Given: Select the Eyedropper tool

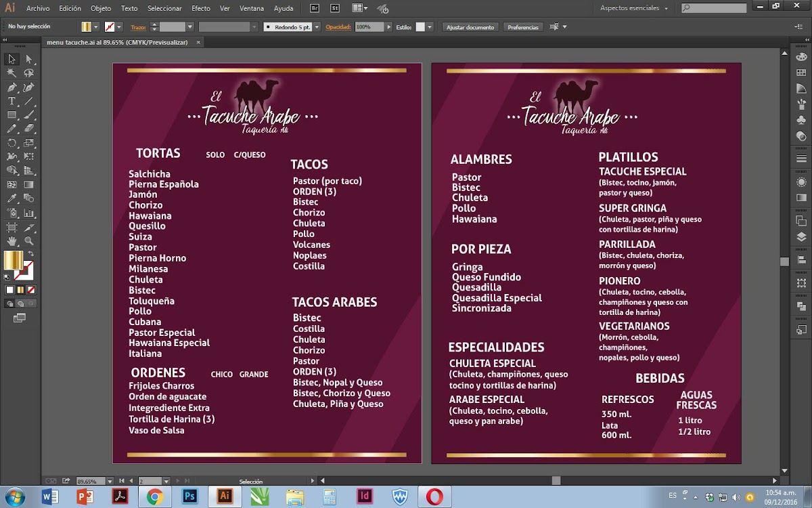Looking at the screenshot, I should click(x=12, y=198).
